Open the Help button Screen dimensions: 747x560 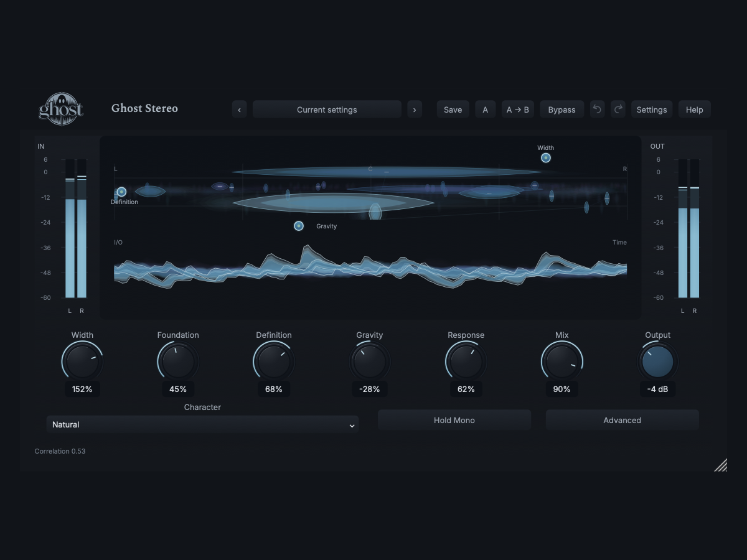coord(694,110)
